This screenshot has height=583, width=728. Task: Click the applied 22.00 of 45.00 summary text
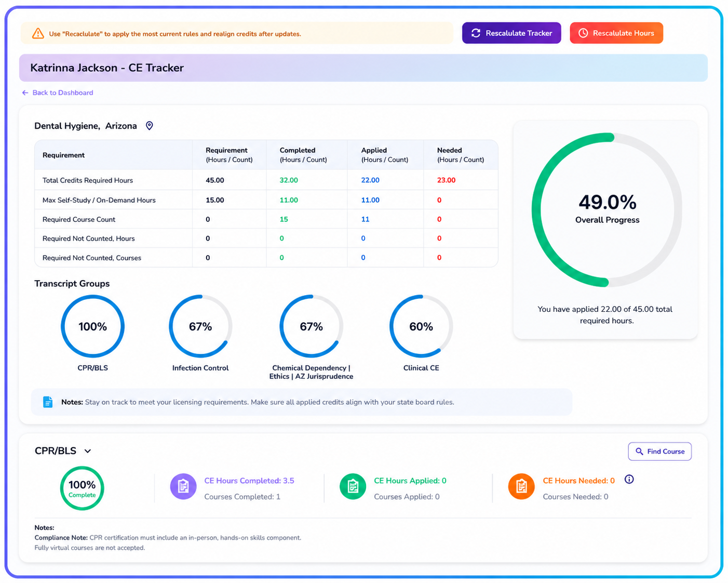coord(605,315)
